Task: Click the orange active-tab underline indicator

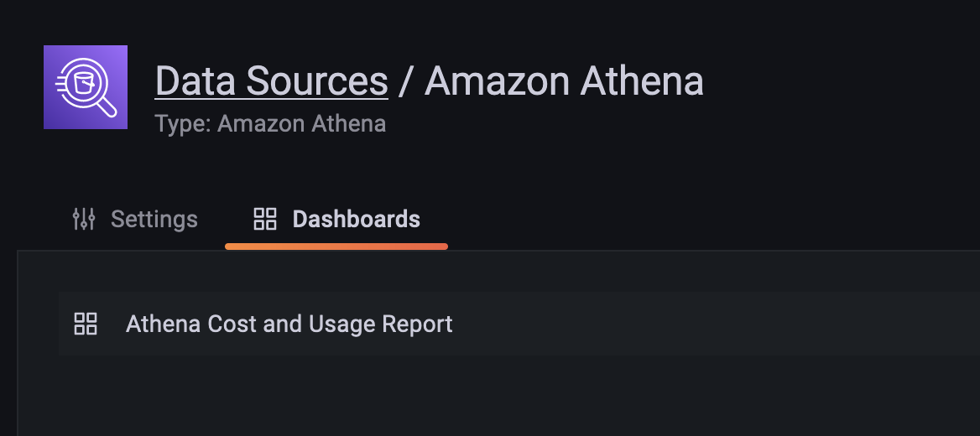Action: 336,247
